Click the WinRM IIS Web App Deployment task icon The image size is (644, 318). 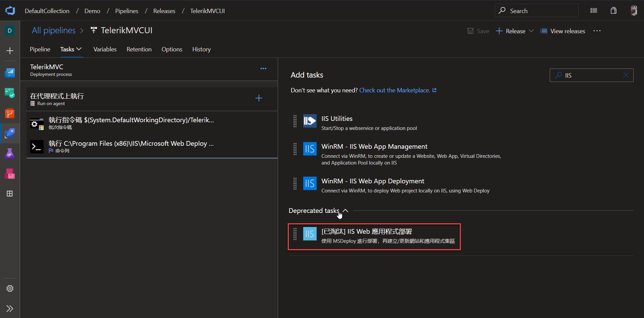[309, 183]
